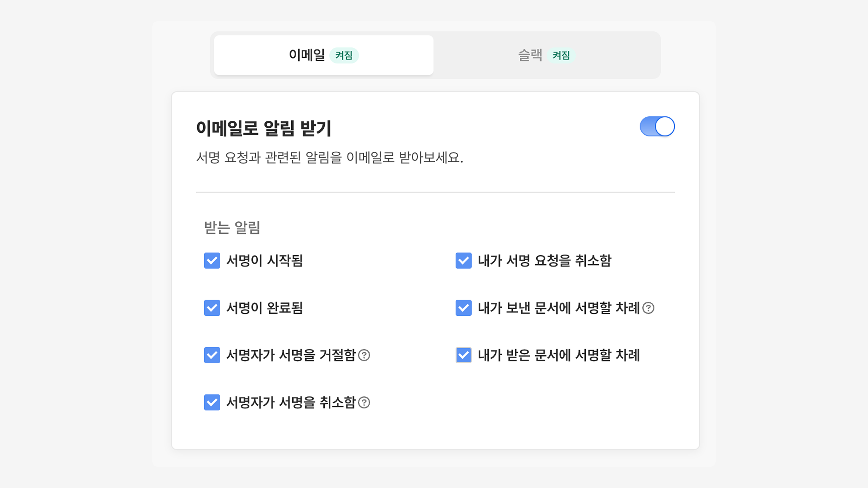Uncheck the 서명자가 서명을 취소함 checkbox
Screen dimensions: 868x488
pos(212,402)
